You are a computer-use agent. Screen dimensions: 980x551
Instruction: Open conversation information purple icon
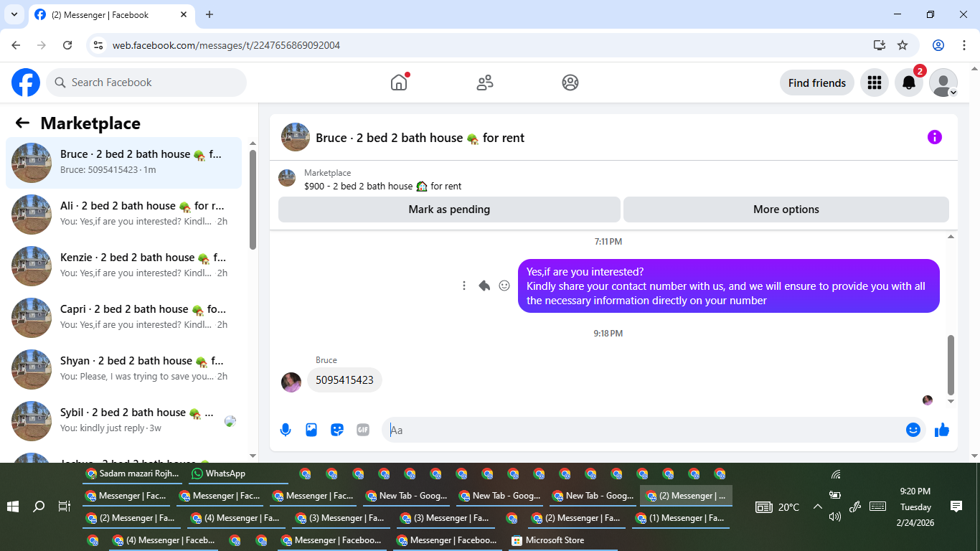(934, 137)
